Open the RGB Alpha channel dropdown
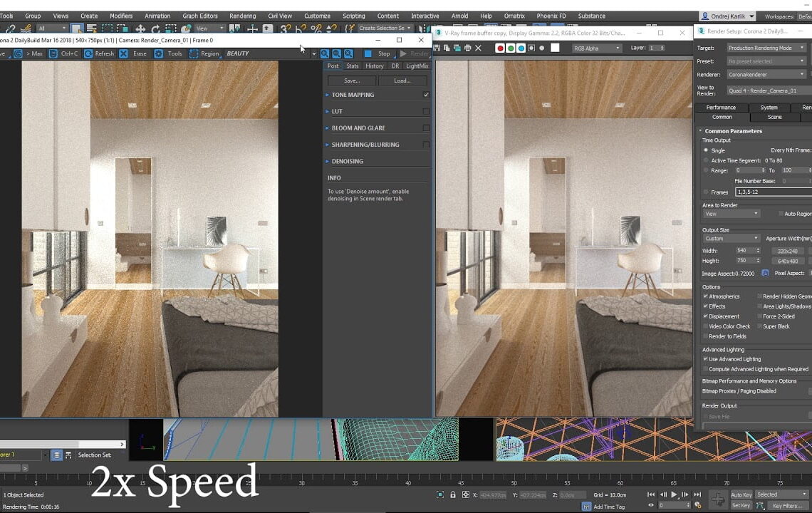The height and width of the screenshot is (513, 812). point(597,48)
